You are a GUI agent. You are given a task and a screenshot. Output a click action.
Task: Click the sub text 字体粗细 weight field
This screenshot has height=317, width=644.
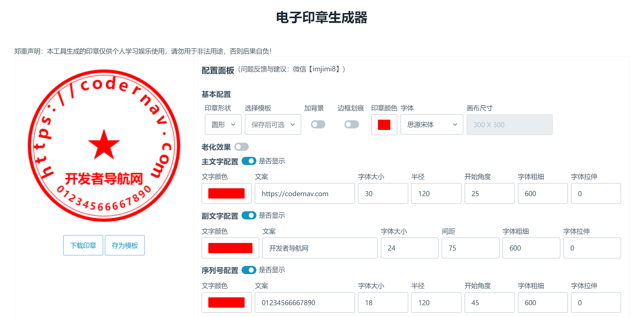coord(531,248)
